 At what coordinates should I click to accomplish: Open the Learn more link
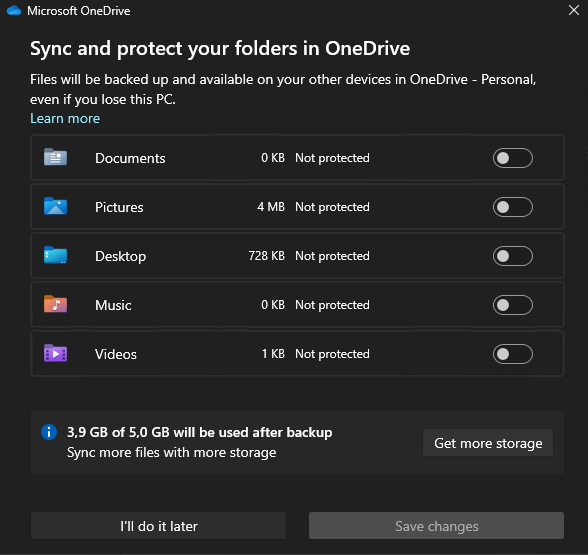[x=65, y=118]
